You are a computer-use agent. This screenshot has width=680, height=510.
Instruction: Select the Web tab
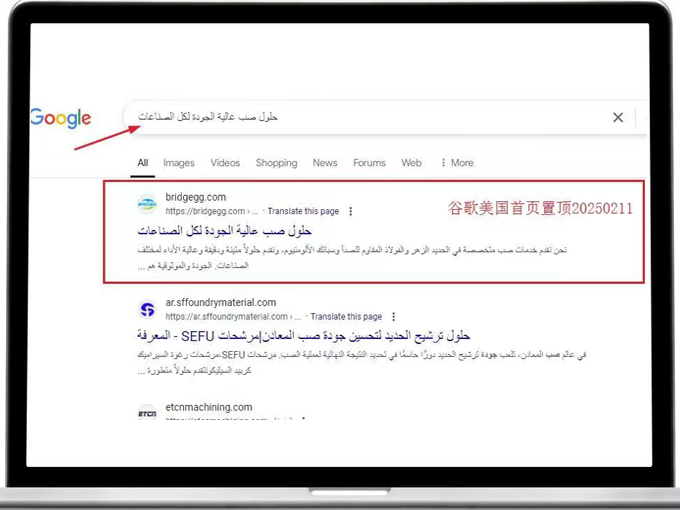[x=411, y=163]
